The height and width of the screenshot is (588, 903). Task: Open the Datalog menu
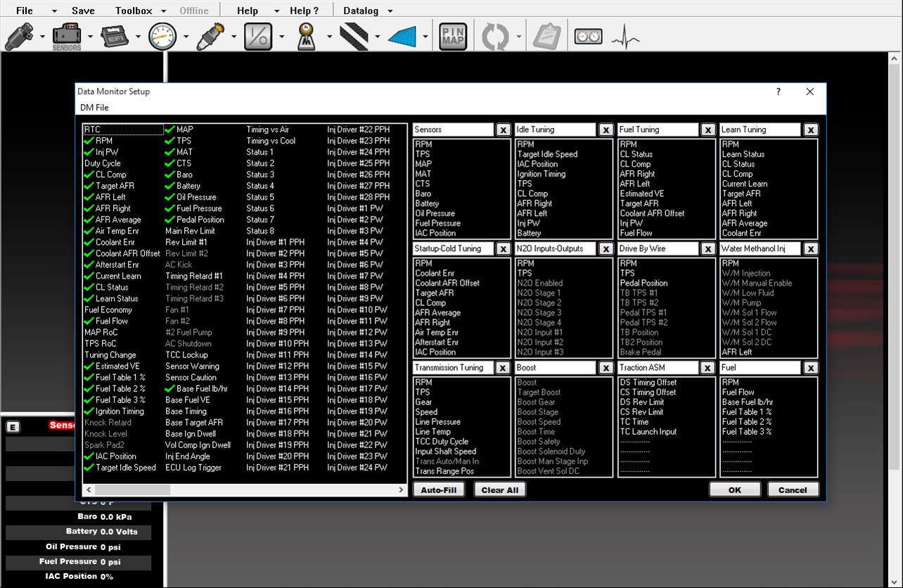(361, 11)
